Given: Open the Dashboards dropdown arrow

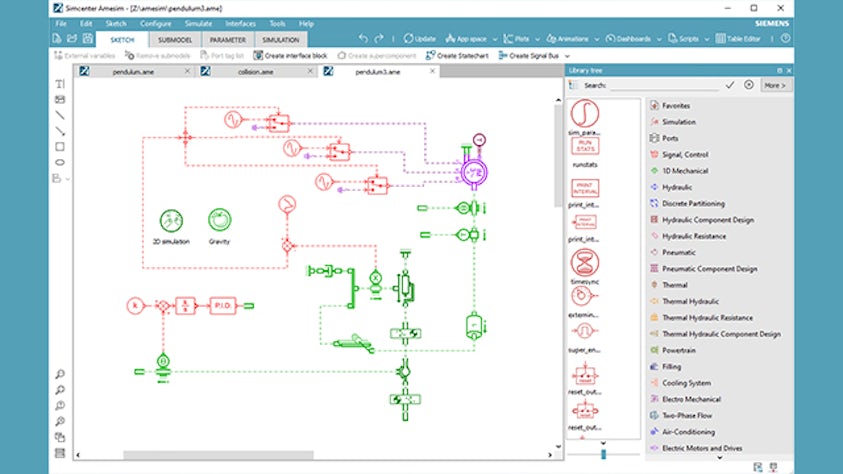Looking at the screenshot, I should [659, 39].
